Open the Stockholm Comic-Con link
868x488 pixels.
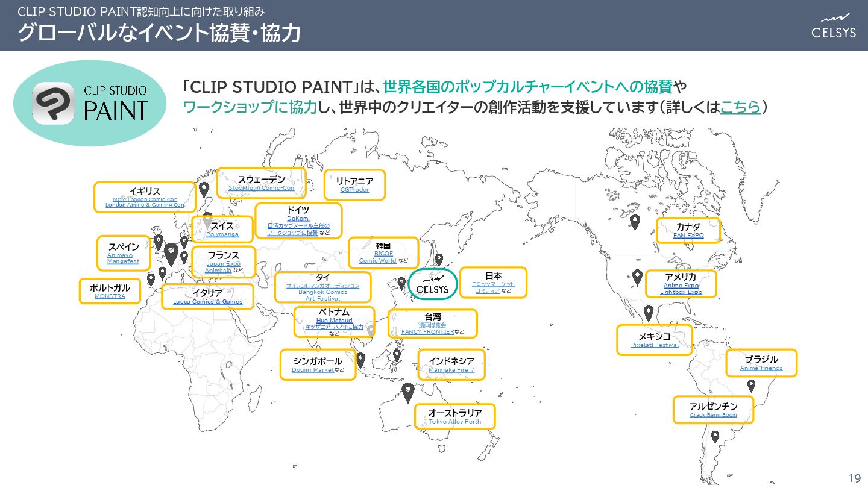tap(261, 188)
